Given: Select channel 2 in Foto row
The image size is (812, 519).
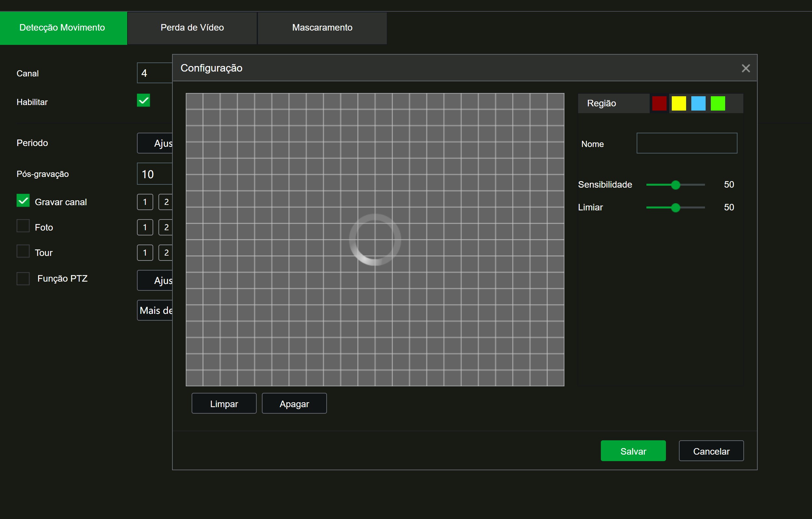Looking at the screenshot, I should pos(166,227).
